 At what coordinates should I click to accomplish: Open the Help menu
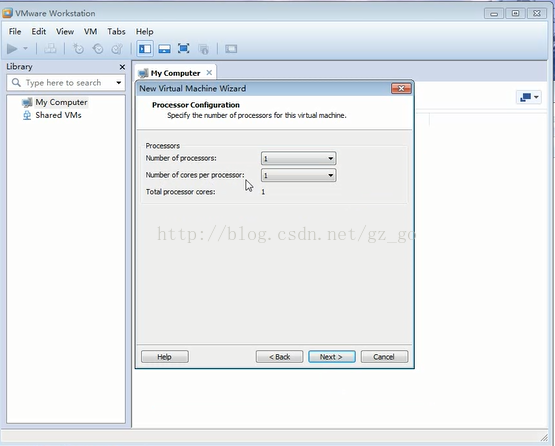[144, 32]
